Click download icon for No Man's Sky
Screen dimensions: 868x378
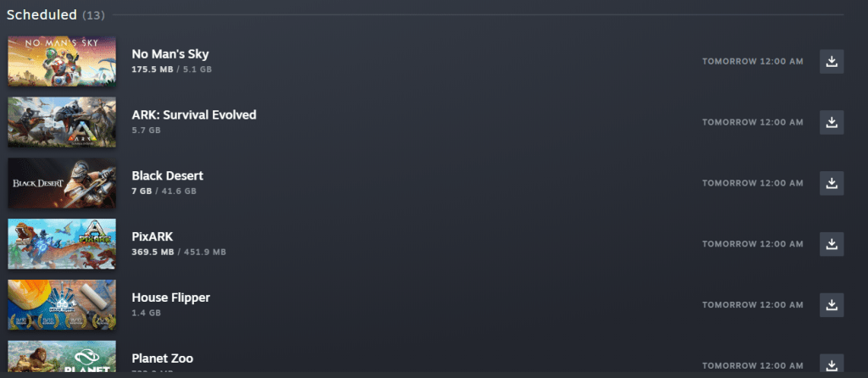tap(832, 61)
